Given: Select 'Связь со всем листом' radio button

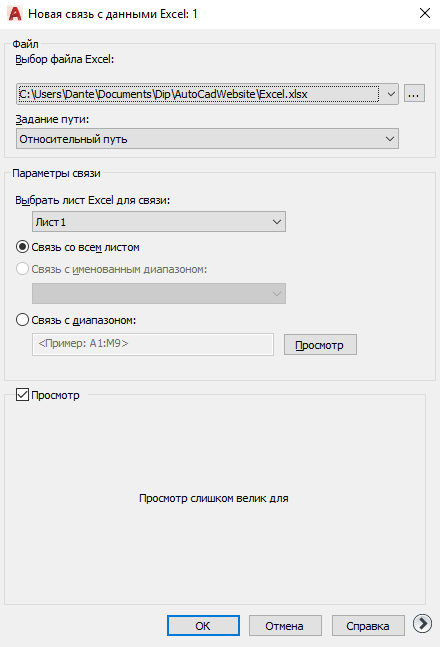Looking at the screenshot, I should click(x=22, y=247).
